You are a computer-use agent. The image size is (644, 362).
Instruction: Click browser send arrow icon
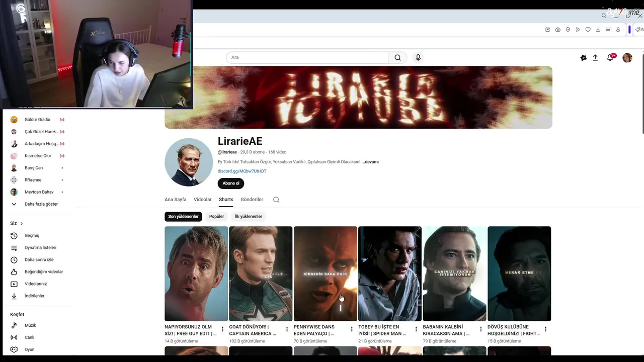[578, 30]
